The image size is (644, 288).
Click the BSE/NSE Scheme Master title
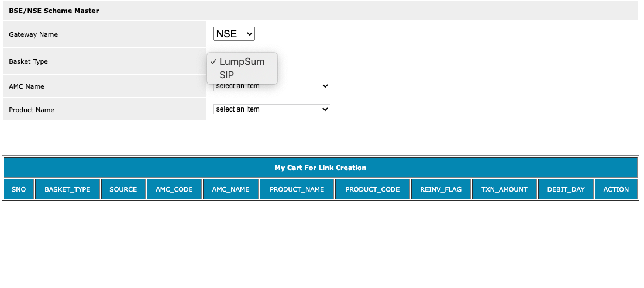click(54, 11)
